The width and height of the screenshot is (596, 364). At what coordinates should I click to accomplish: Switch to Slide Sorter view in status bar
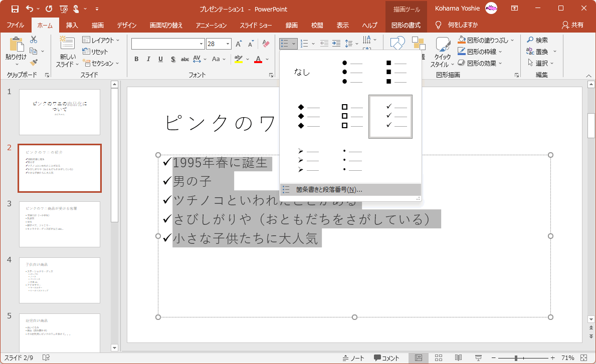438,358
